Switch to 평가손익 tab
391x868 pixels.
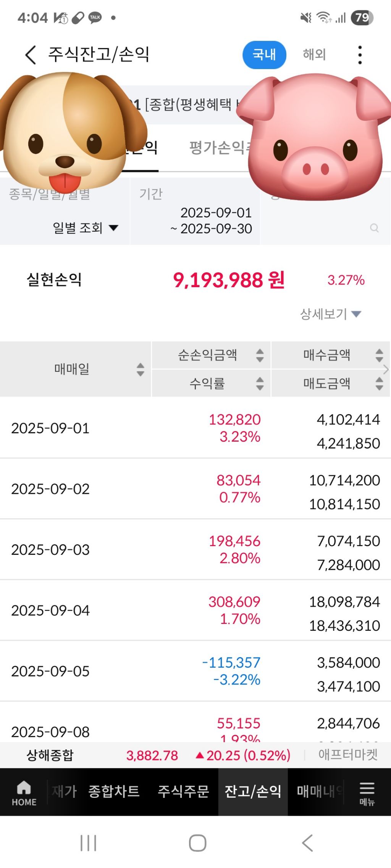coord(218,148)
